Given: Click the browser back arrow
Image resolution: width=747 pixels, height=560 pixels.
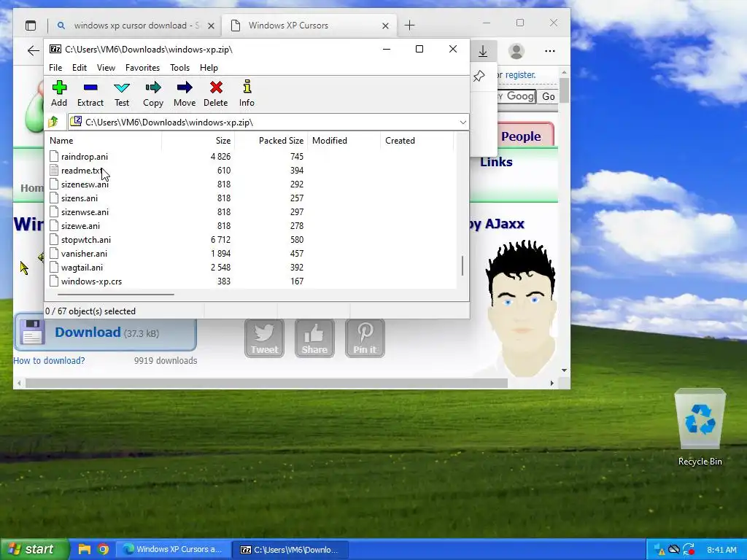Looking at the screenshot, I should [x=33, y=51].
